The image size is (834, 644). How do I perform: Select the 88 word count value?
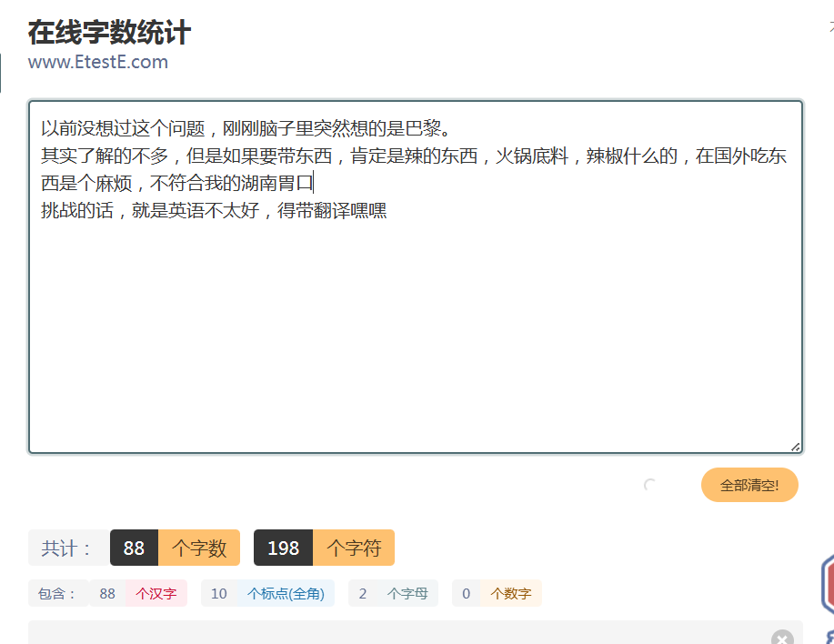tap(134, 548)
